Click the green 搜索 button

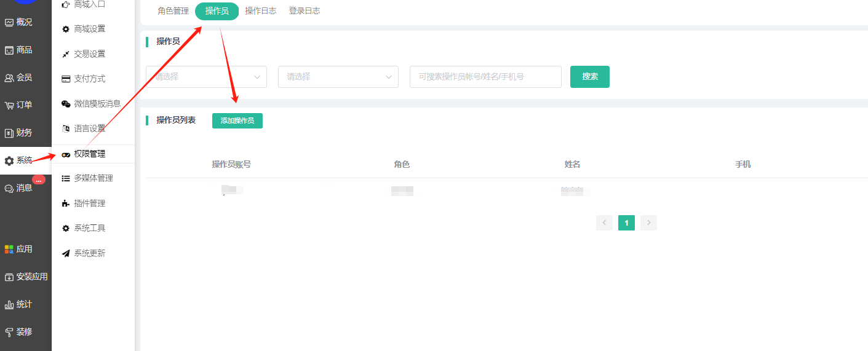tap(590, 77)
